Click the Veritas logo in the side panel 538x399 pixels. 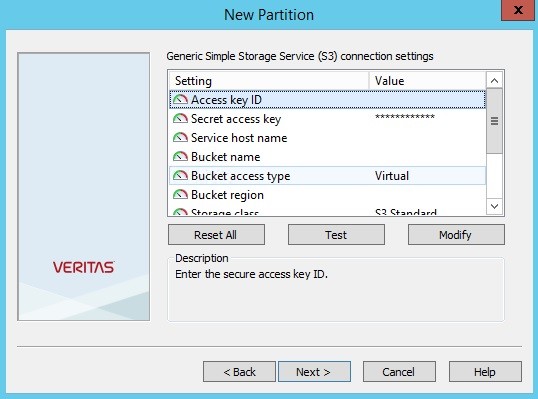(x=84, y=267)
